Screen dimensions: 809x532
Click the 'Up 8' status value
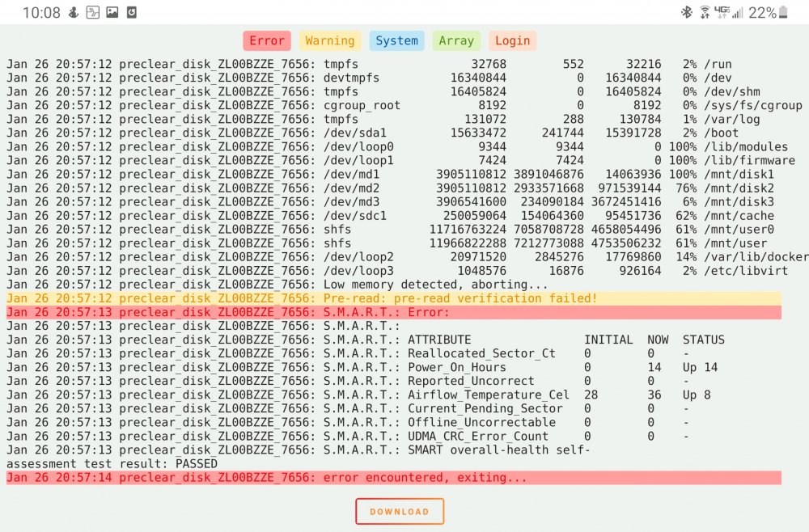697,395
